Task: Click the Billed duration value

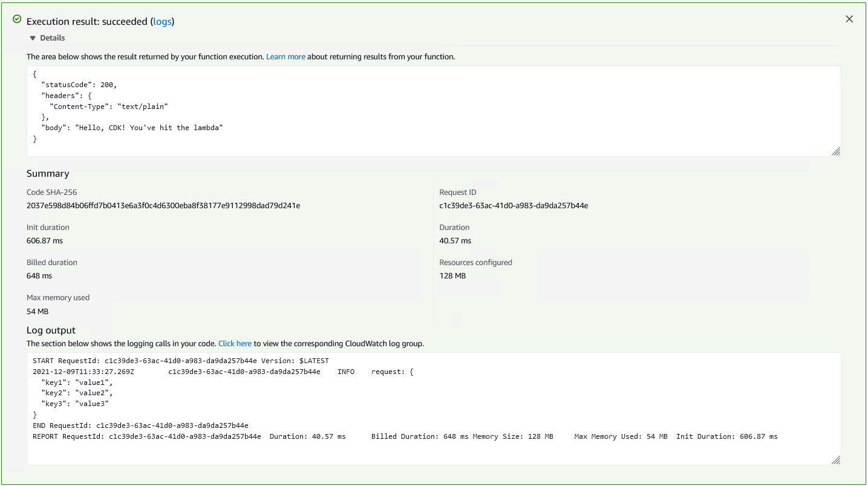Action: tap(39, 275)
